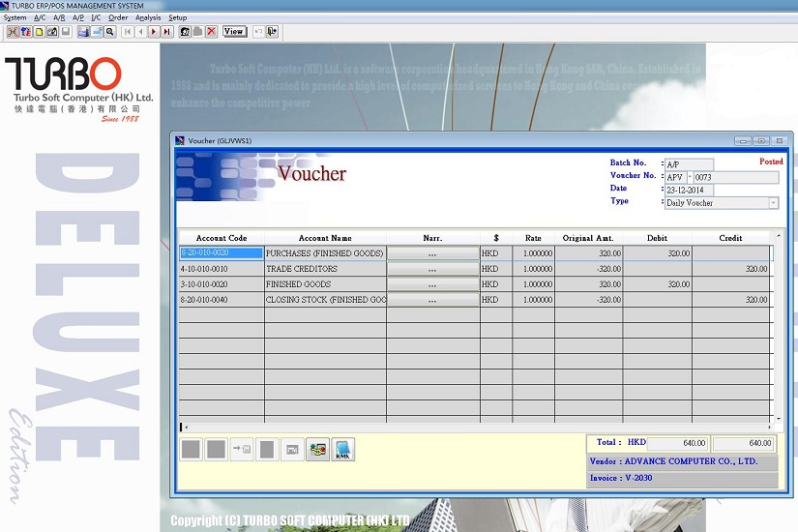
Task: Open narration for TRADE CREDITORS row
Action: [x=432, y=269]
